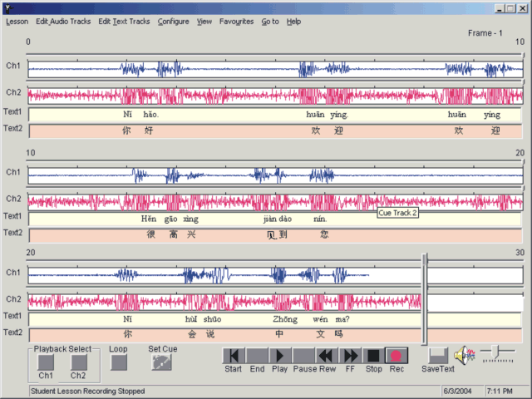Viewport: 532px width, 399px height.
Task: Start recording with the red Rec button
Action: pos(397,357)
